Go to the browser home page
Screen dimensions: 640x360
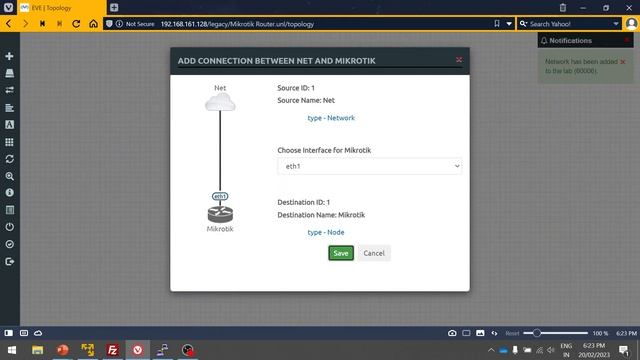[93, 24]
